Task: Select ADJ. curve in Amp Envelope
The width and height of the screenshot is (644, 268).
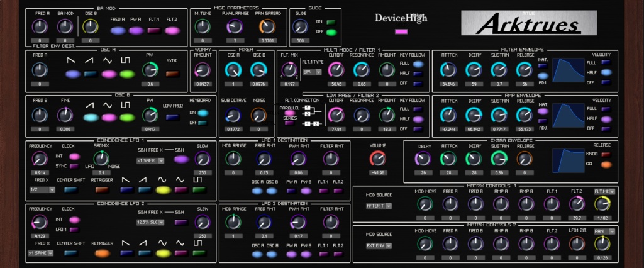Action: coord(543,121)
